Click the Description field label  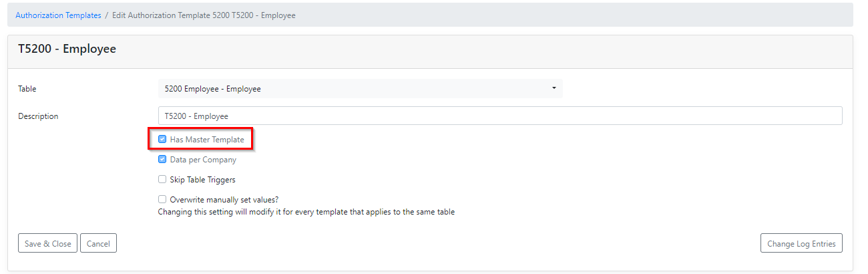pos(38,116)
